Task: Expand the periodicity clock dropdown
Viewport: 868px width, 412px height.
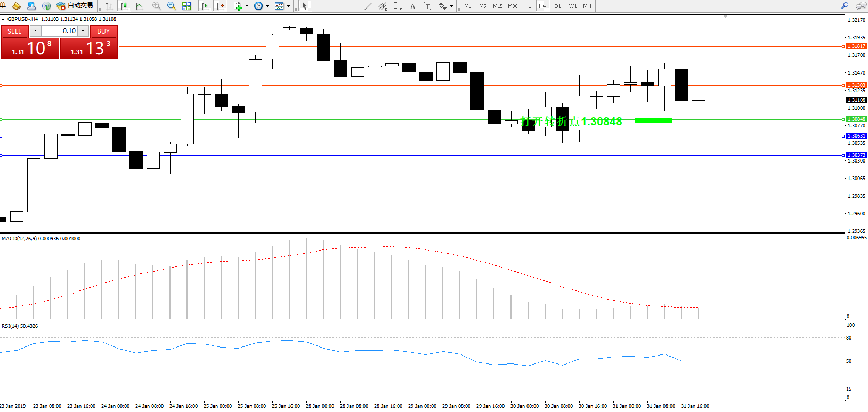Action: click(267, 6)
